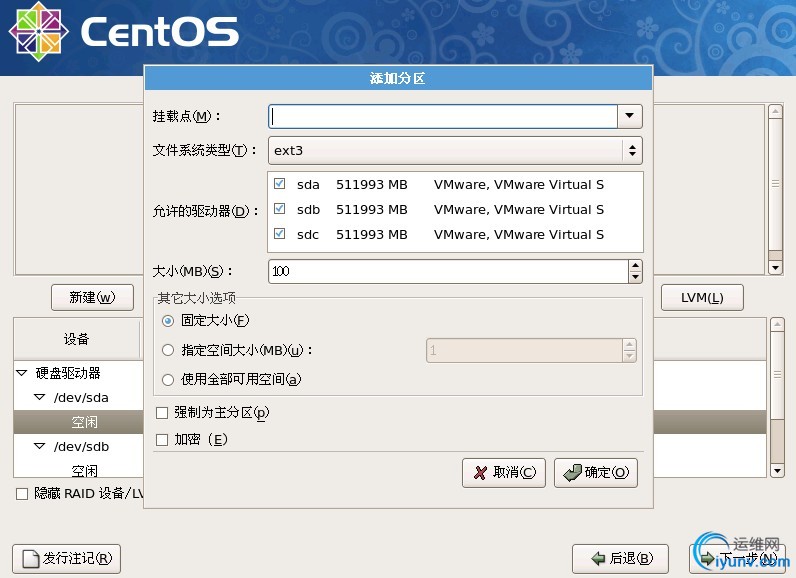Image resolution: width=796 pixels, height=578 pixels.
Task: Enable the 强制为主分区 checkbox
Action: 162,413
